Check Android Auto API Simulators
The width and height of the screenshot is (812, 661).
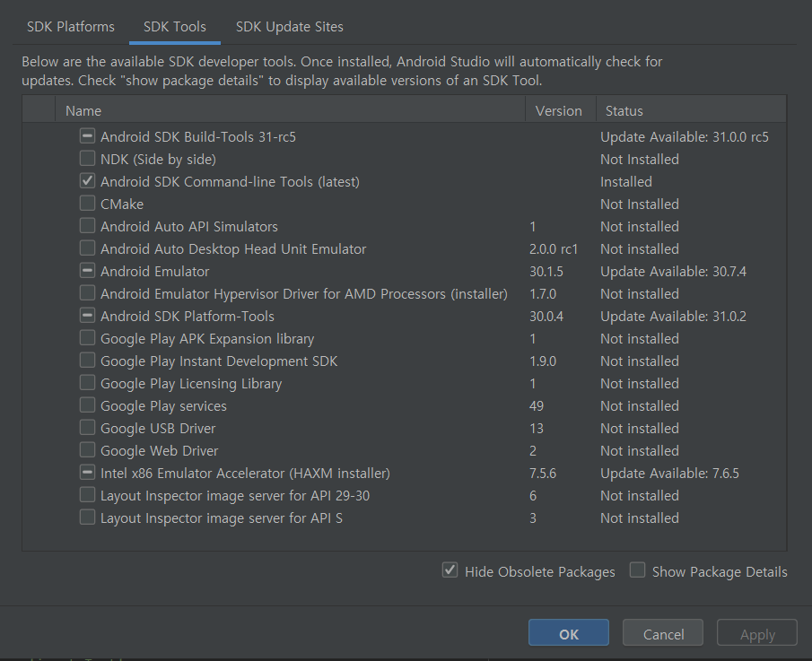88,226
